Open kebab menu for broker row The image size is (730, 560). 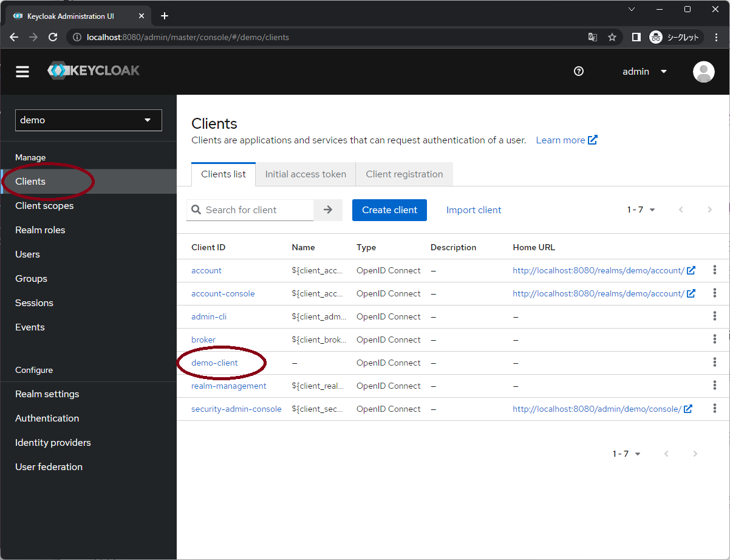[x=715, y=339]
